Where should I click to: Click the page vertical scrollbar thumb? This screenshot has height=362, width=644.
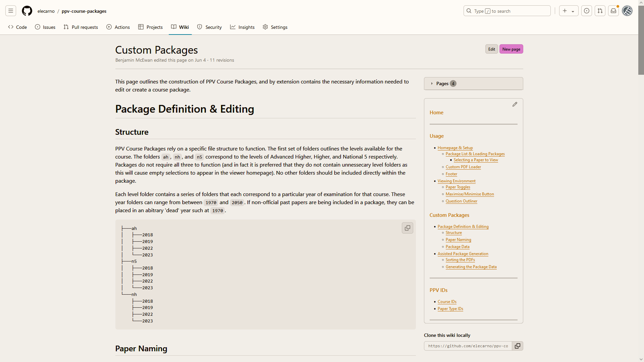pos(641,40)
